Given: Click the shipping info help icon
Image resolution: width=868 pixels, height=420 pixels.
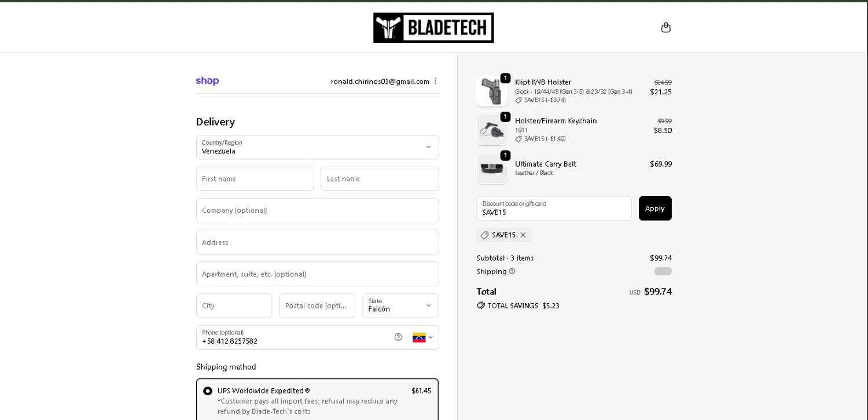Looking at the screenshot, I should coord(512,271).
